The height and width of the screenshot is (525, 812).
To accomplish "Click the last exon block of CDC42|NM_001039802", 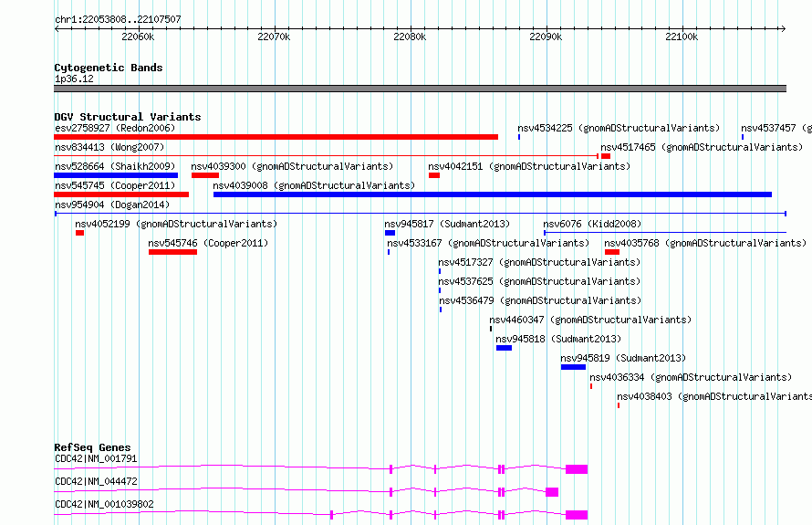I will point(577,515).
